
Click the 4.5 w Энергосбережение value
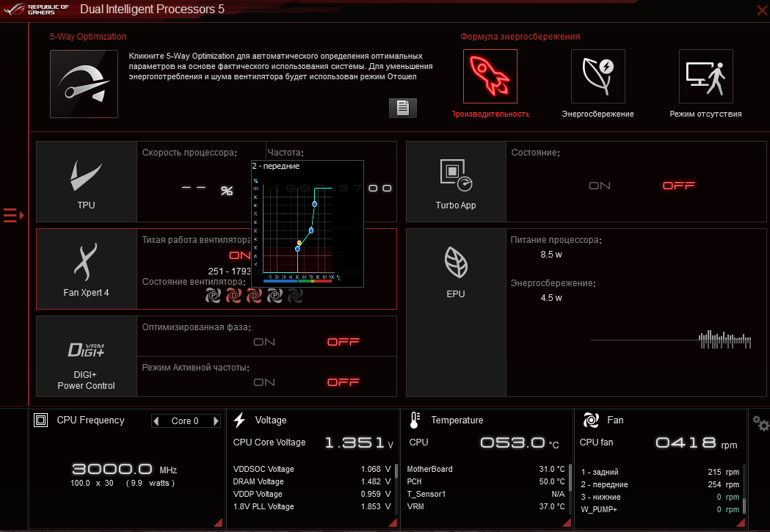pyautogui.click(x=551, y=298)
